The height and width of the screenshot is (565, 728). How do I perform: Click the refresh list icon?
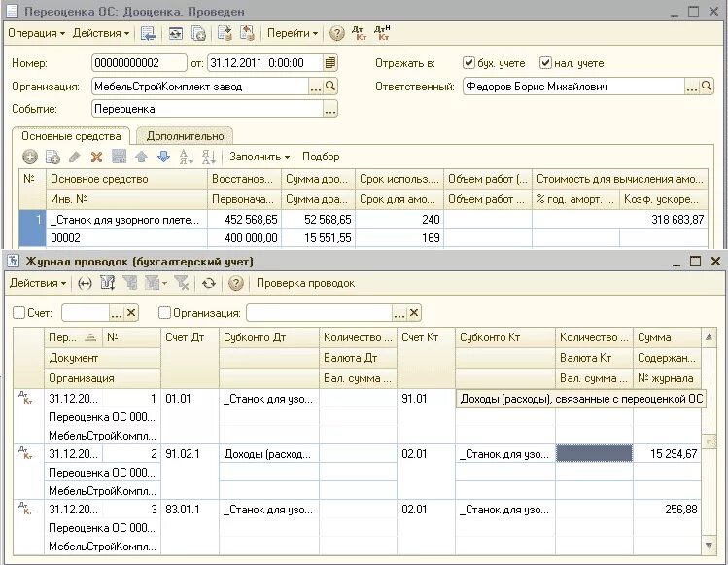(209, 283)
